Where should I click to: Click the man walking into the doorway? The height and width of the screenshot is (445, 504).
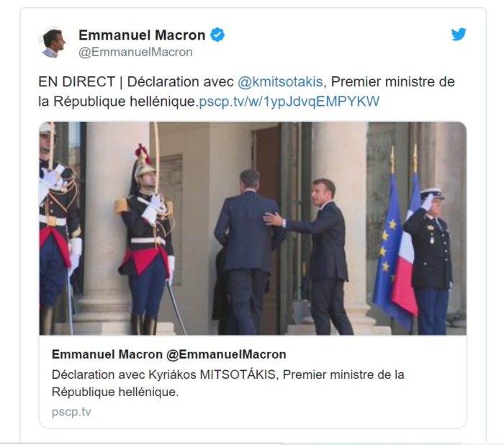tap(247, 252)
